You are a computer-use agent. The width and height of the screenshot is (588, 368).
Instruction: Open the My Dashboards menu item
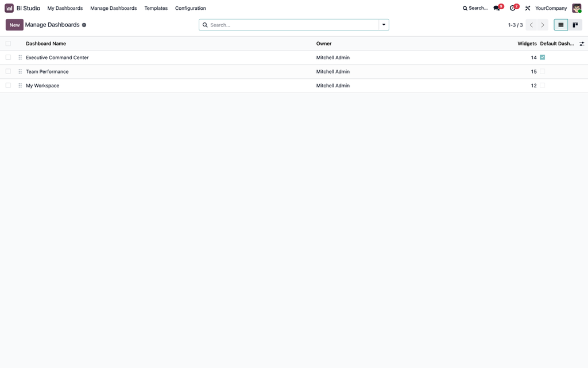(x=65, y=8)
